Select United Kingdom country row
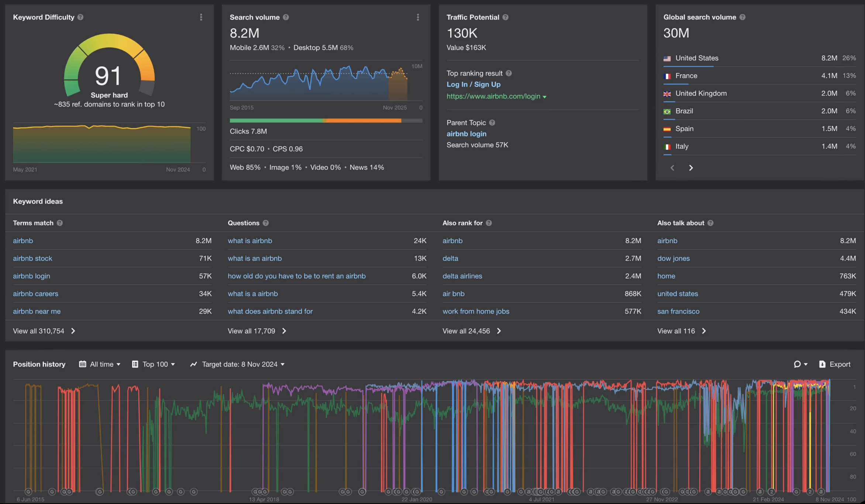 click(x=759, y=93)
